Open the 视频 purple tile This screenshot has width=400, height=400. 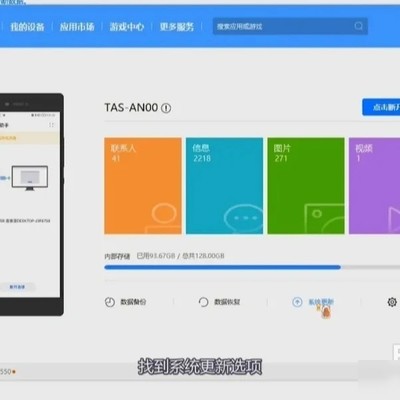click(x=374, y=186)
